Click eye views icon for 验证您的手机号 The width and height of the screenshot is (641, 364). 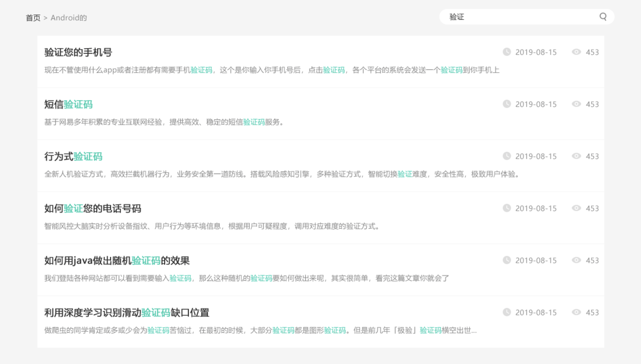pyautogui.click(x=576, y=52)
